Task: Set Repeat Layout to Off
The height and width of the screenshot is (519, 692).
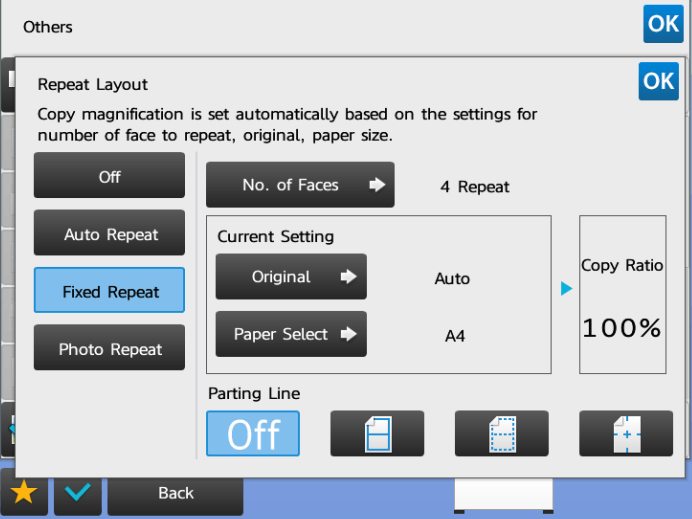Action: (x=109, y=175)
